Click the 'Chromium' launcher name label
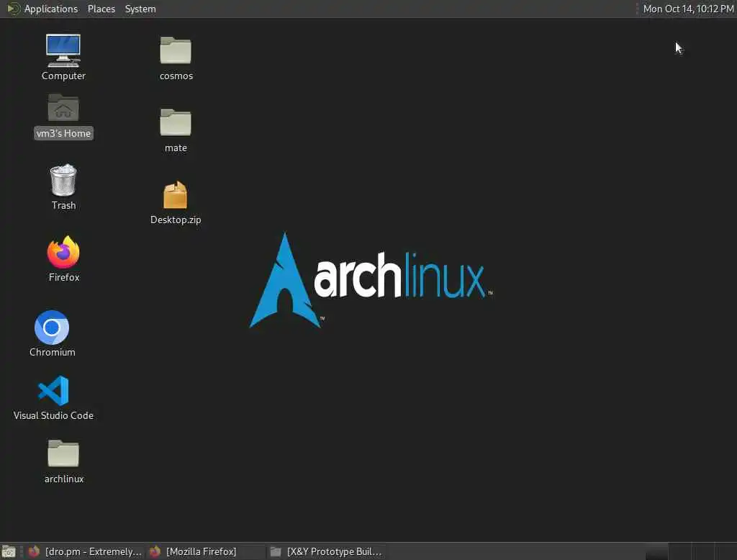 click(52, 352)
